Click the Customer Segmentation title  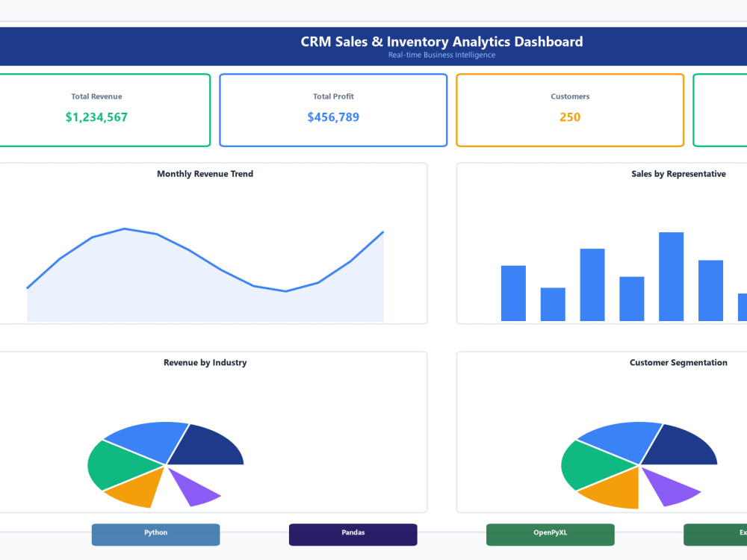coord(679,362)
